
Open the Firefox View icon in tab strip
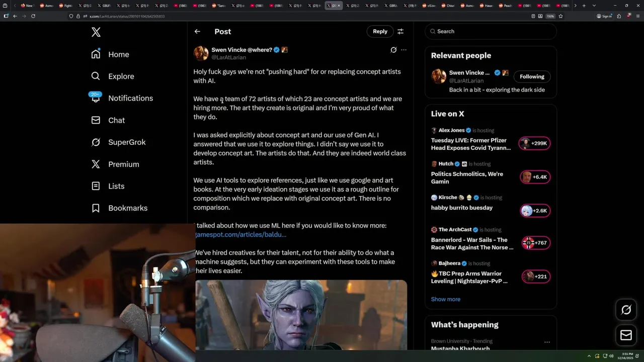[6, 6]
